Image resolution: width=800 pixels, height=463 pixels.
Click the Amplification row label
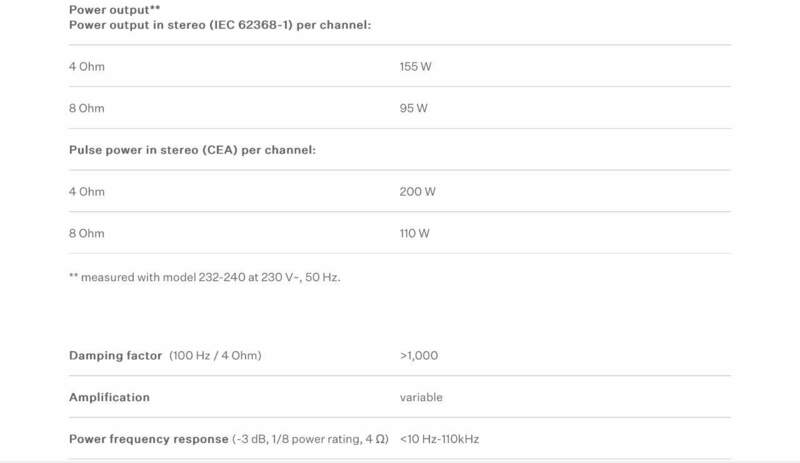109,397
